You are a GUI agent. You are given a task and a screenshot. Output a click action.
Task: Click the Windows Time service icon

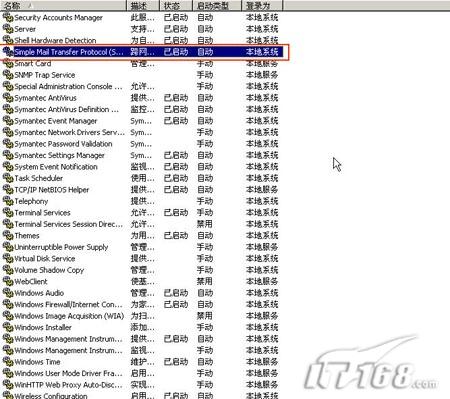(8, 362)
